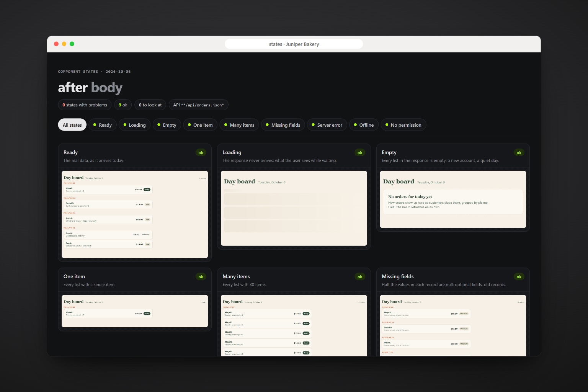The height and width of the screenshot is (392, 588).
Task: Open the Empty state preview thumbnail
Action: (x=453, y=199)
